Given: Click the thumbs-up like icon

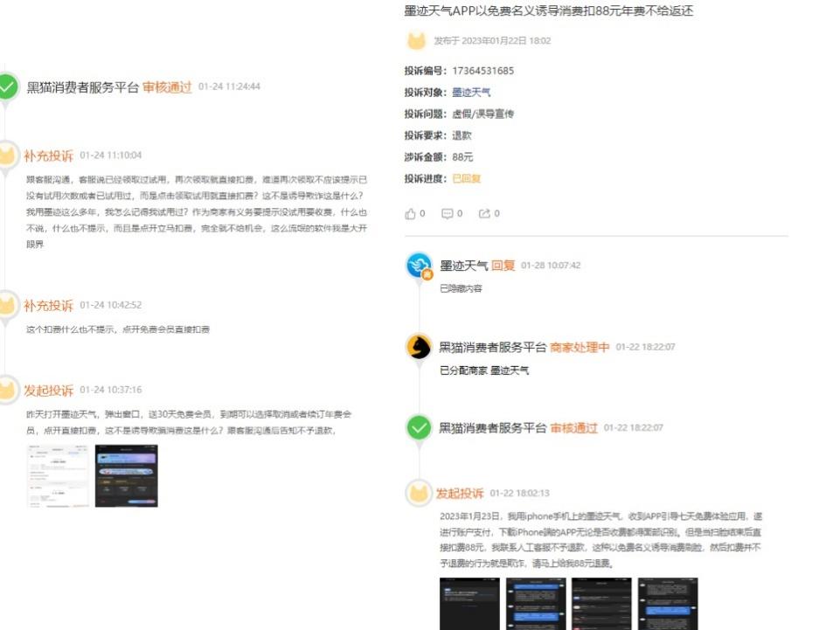Looking at the screenshot, I should 411,213.
